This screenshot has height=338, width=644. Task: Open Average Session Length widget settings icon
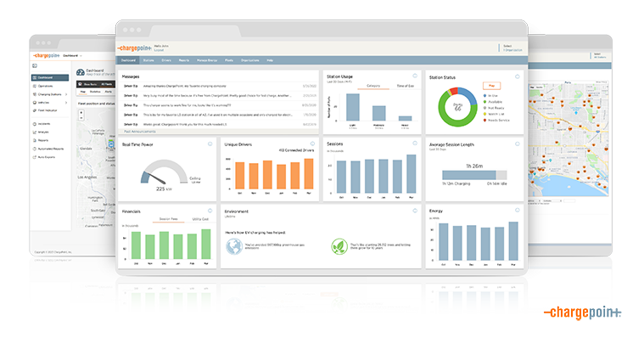tap(517, 144)
